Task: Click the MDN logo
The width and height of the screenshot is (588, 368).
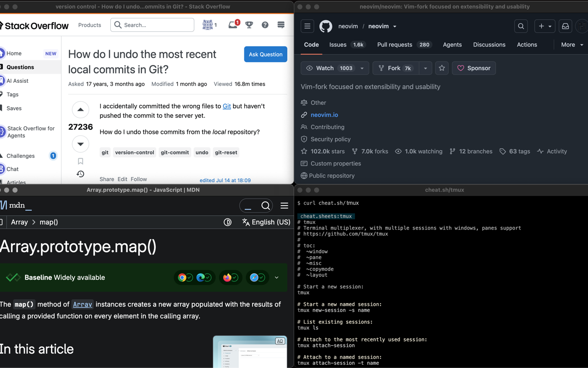Action: (16, 205)
